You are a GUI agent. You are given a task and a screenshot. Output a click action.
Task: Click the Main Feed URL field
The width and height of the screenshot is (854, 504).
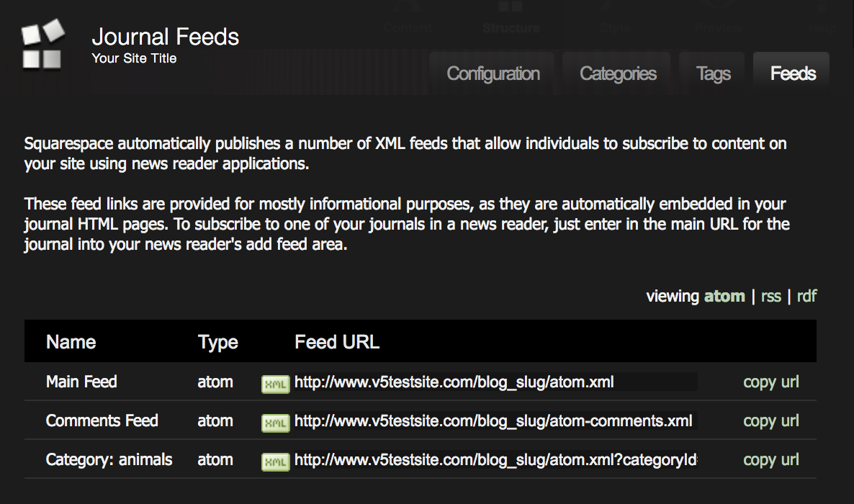495,382
